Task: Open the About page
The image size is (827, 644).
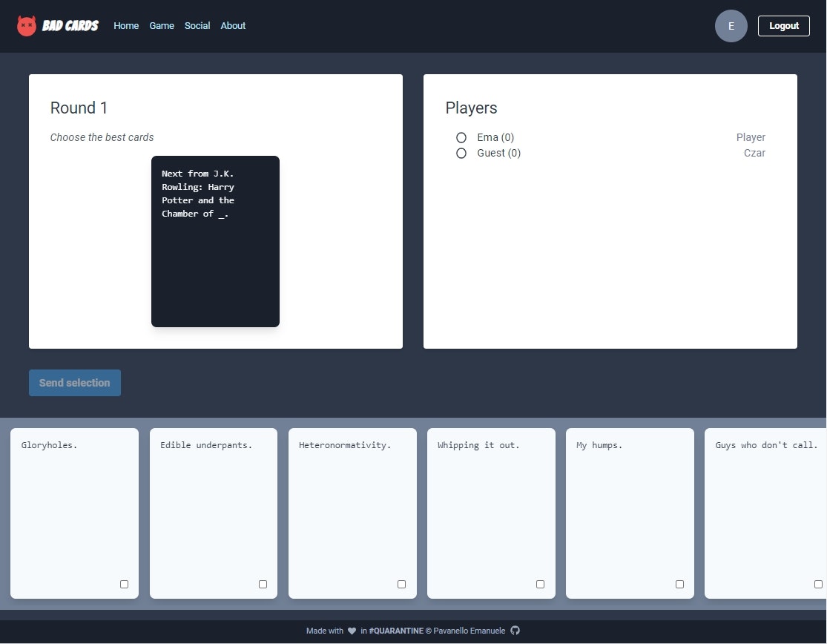Action: point(233,25)
